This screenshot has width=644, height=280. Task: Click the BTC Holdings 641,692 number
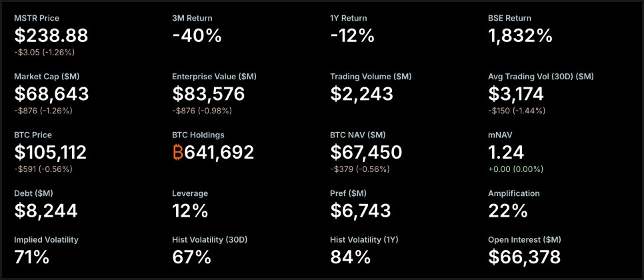(219, 153)
